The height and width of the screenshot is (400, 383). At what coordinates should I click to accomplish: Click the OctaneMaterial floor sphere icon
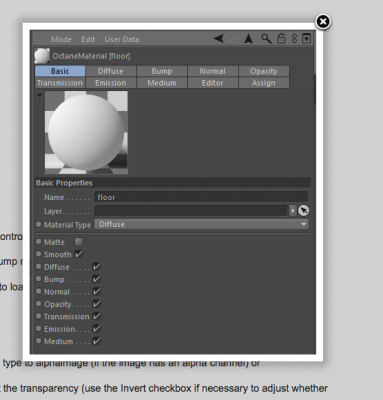(42, 56)
